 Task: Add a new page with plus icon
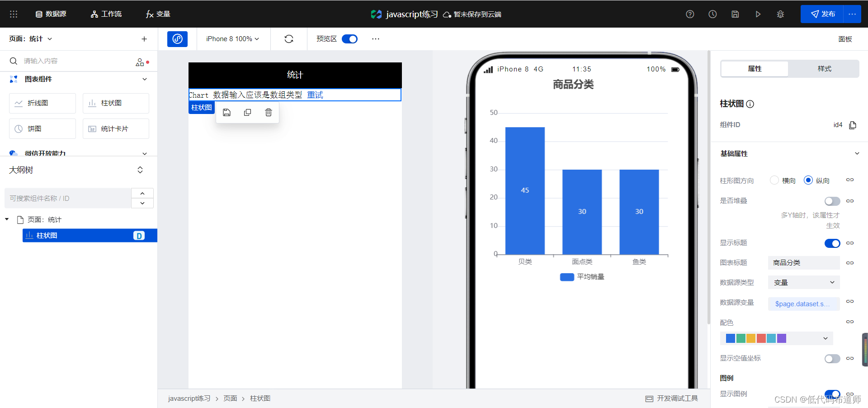tap(144, 39)
